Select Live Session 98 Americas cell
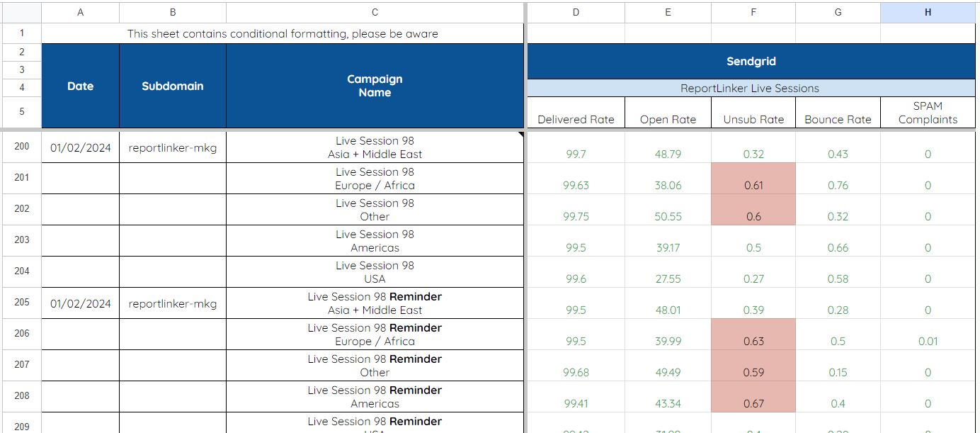The image size is (980, 433). click(375, 241)
